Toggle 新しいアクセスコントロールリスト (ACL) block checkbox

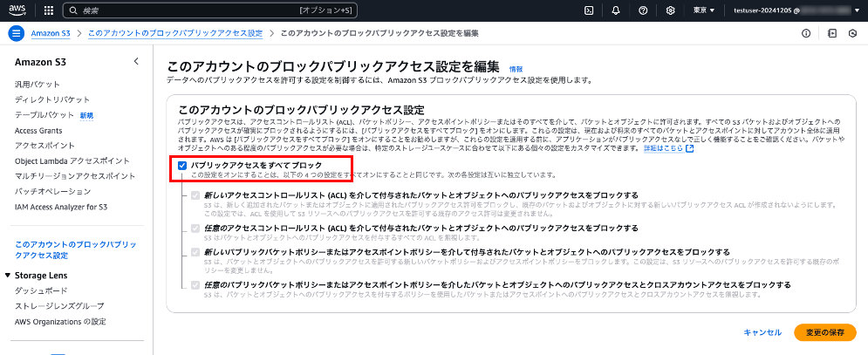click(195, 195)
